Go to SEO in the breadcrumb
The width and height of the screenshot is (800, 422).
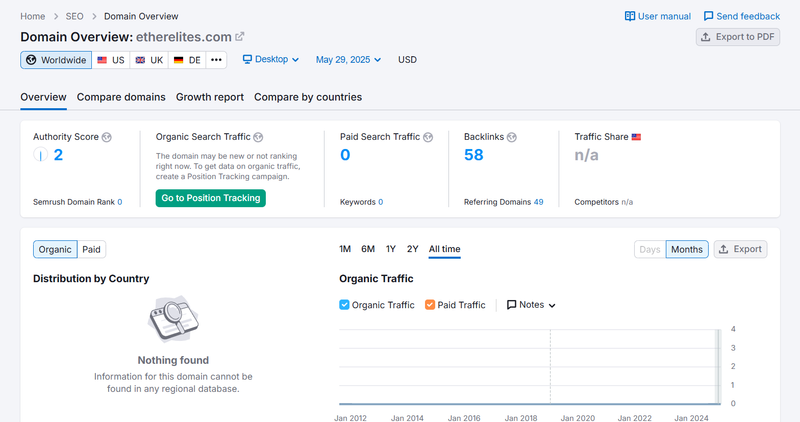[74, 16]
